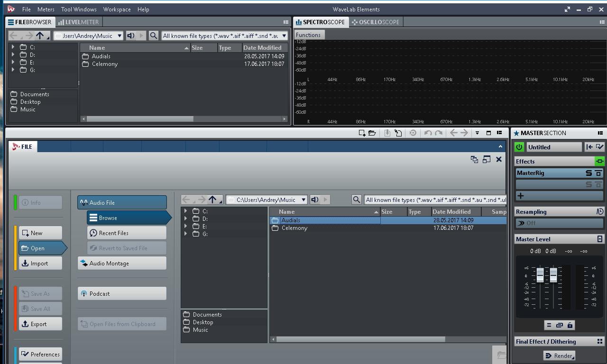Switch to the Oscilloscope tab

pos(376,22)
